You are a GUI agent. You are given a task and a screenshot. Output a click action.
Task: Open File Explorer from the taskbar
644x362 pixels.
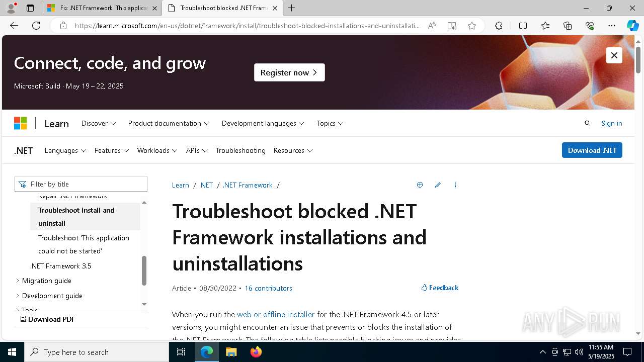pyautogui.click(x=231, y=352)
